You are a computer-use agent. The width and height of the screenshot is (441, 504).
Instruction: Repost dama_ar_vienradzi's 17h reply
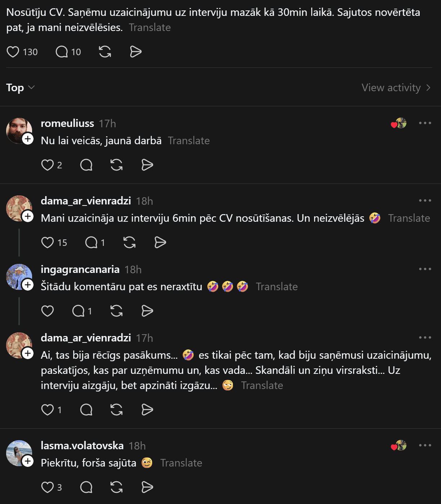[116, 410]
